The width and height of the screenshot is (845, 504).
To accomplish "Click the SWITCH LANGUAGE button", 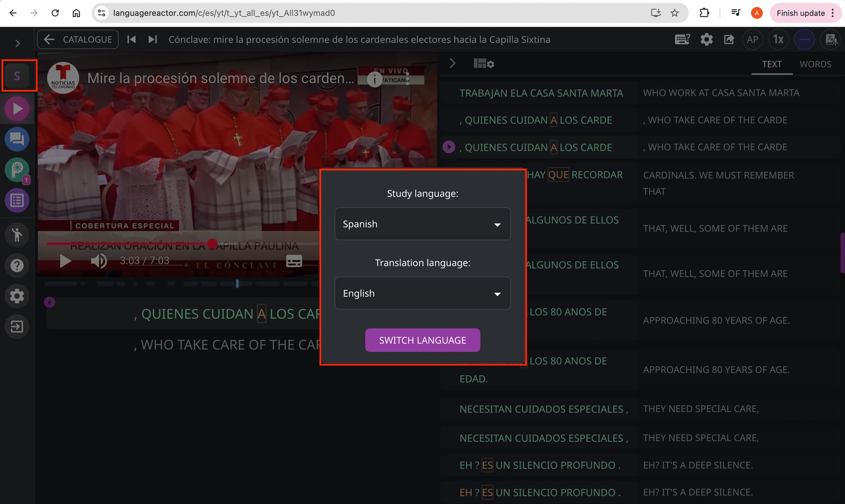I will point(422,340).
